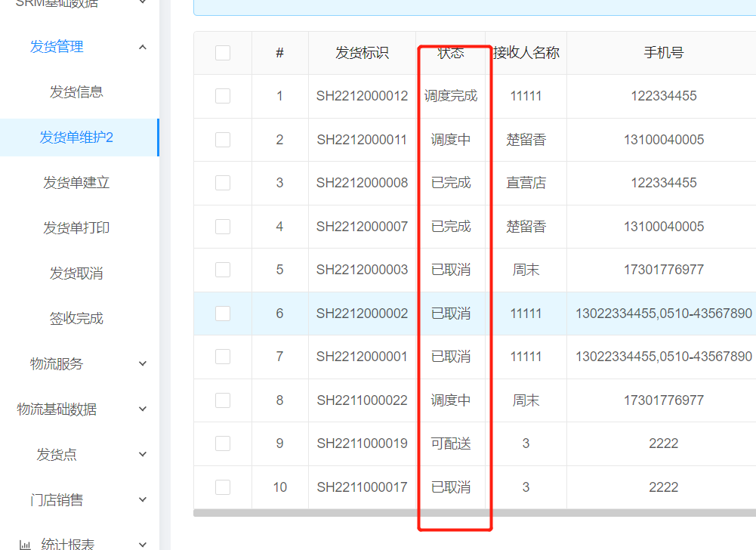Open the 发货单打印 menu item
The width and height of the screenshot is (756, 550).
76,227
